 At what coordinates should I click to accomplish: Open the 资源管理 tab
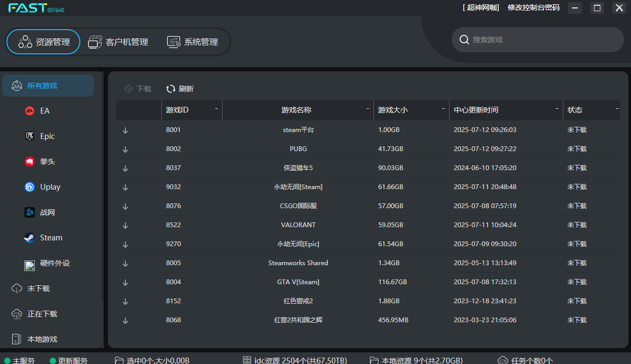[x=43, y=42]
